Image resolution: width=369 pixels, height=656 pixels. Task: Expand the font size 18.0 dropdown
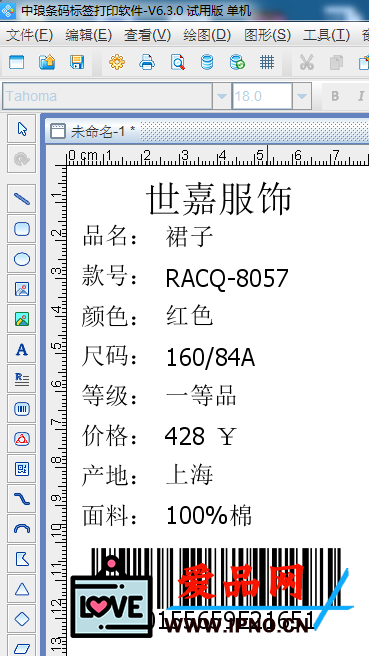click(302, 96)
